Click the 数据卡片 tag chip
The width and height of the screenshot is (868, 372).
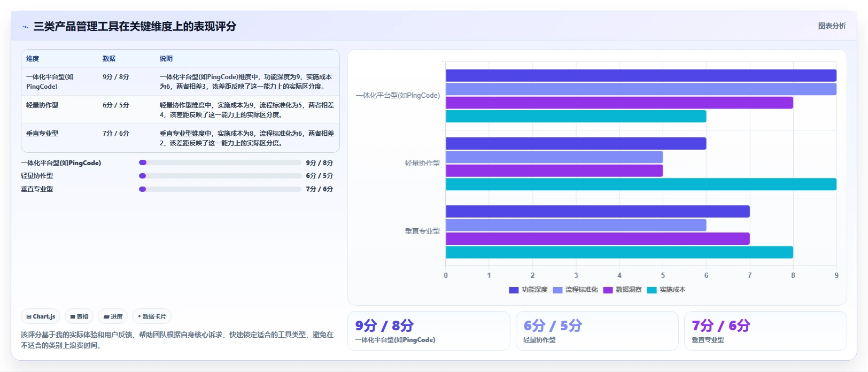click(x=152, y=316)
